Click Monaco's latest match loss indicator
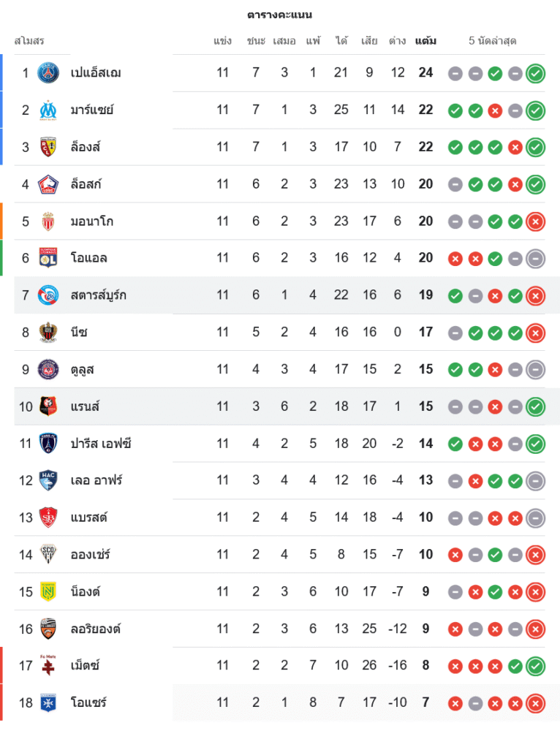 tap(536, 221)
